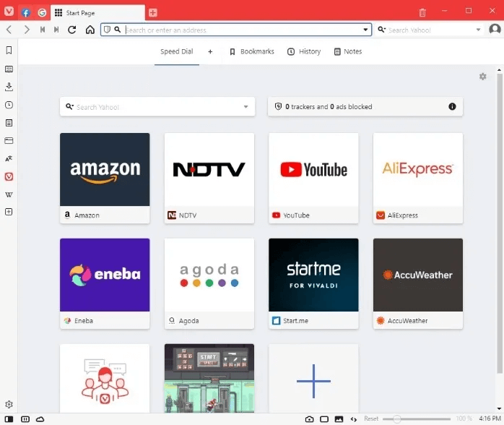Toggle the side panel visibility
This screenshot has width=504, height=425.
coord(9,419)
